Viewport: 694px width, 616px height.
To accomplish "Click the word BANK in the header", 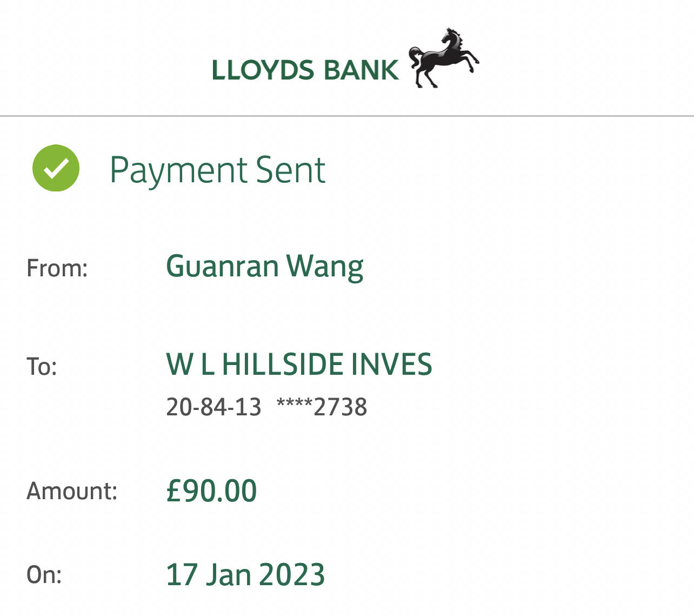I will 361,70.
